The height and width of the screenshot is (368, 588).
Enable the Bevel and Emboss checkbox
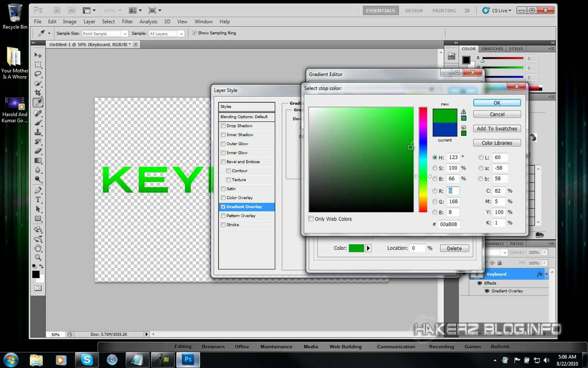223,162
